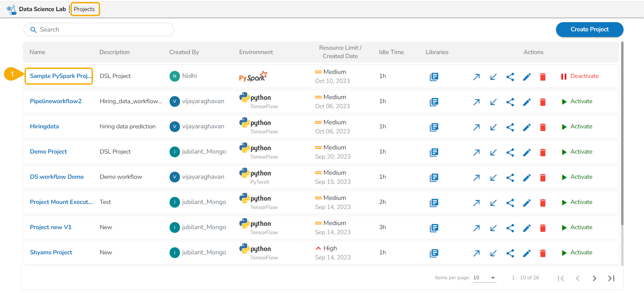644x293 pixels.
Task: Open the Projects tab
Action: point(85,9)
